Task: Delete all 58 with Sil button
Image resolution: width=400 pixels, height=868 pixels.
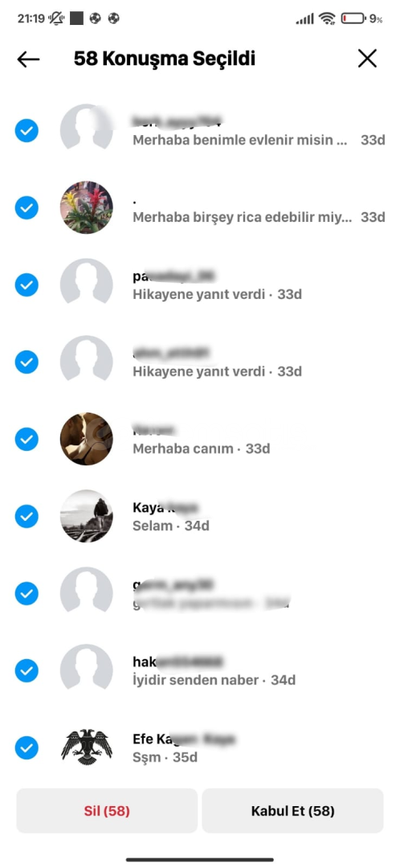Action: click(107, 811)
